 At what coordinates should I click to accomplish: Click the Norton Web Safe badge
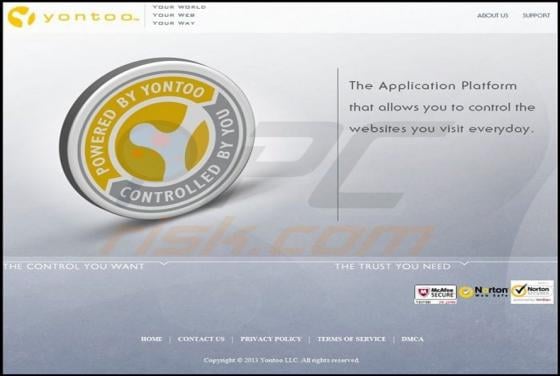point(484,292)
